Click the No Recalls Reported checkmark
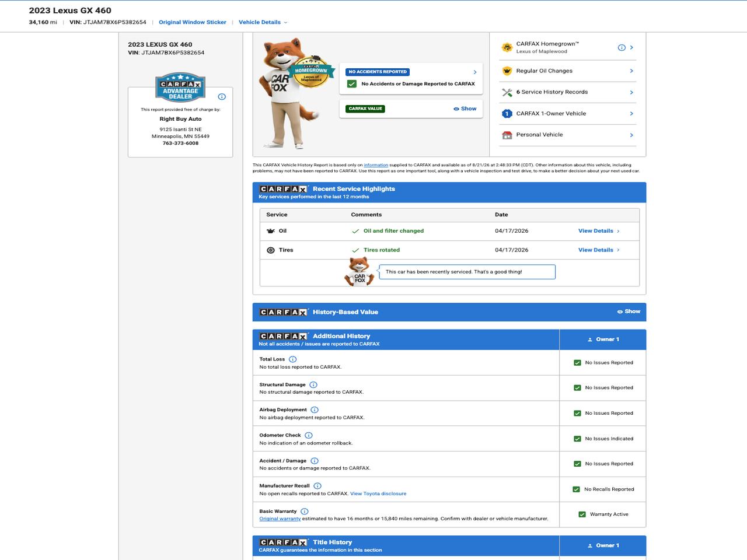Viewport: 747px width, 560px height. 577,489
